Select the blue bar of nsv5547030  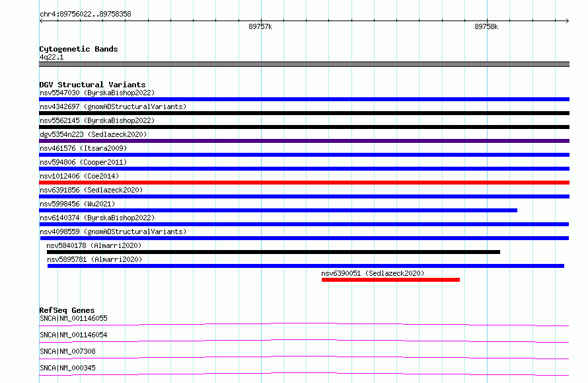point(304,99)
